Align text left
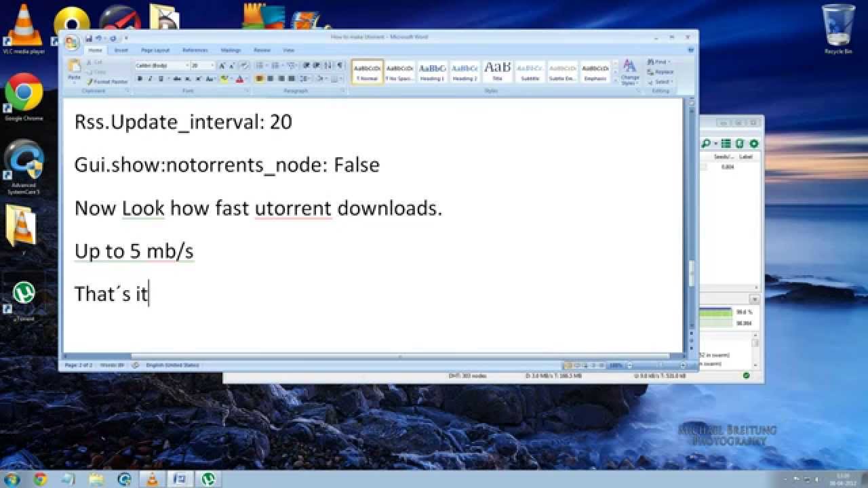868x488 pixels. (x=258, y=79)
